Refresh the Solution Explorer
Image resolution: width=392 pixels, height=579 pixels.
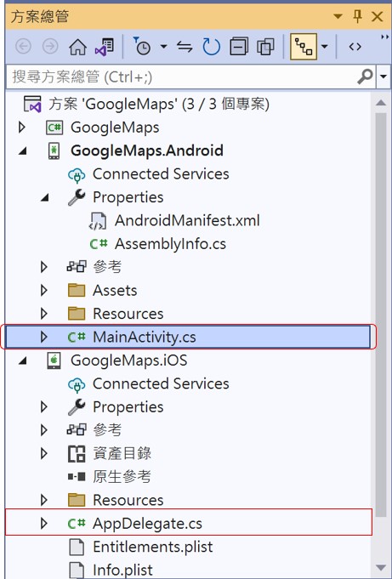click(212, 47)
